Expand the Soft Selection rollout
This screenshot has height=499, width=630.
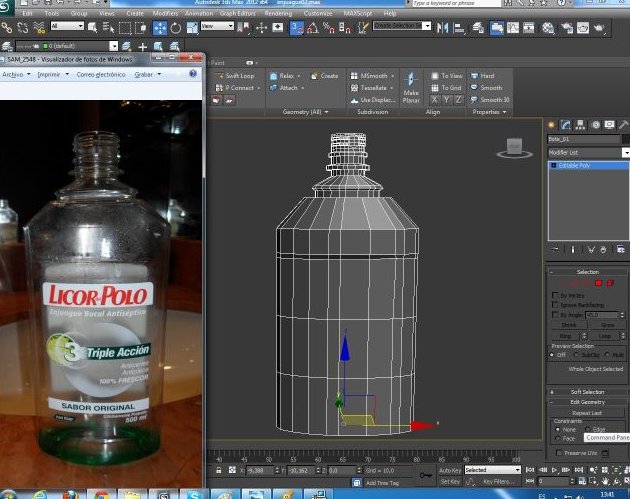click(x=587, y=392)
